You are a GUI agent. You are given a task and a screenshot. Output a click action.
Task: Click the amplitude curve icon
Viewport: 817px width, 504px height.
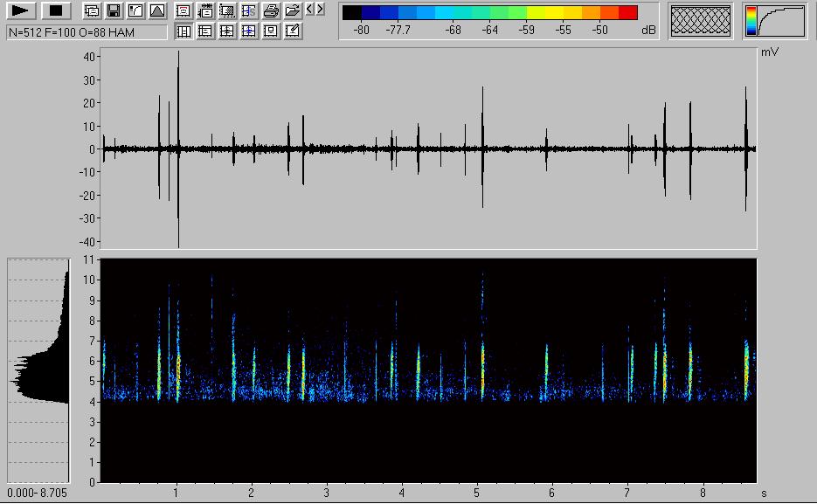coord(135,11)
